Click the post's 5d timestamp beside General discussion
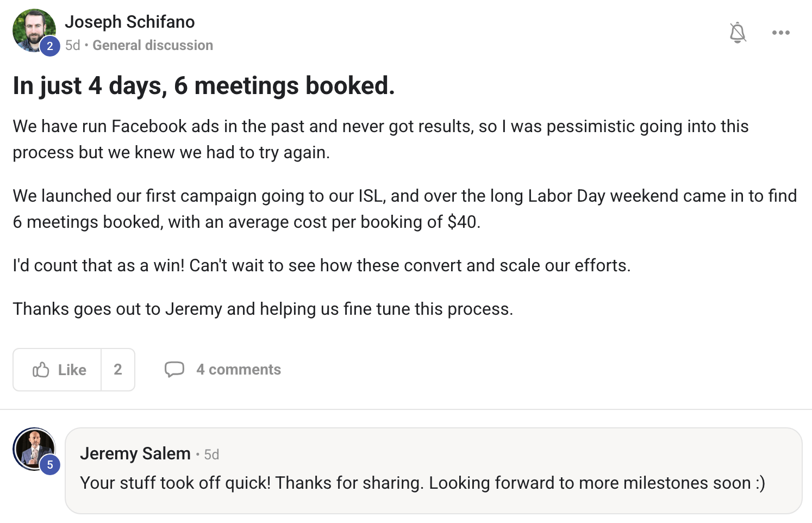Screen dimensions: 812x523 coord(72,45)
